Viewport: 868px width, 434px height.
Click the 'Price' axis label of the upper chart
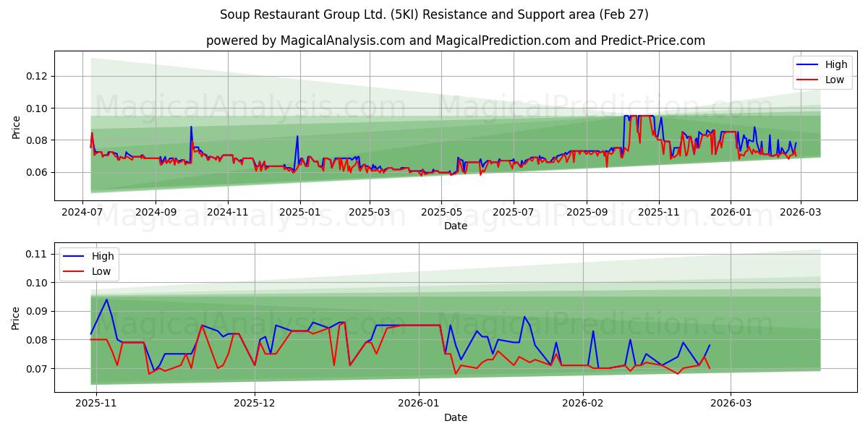coord(17,126)
